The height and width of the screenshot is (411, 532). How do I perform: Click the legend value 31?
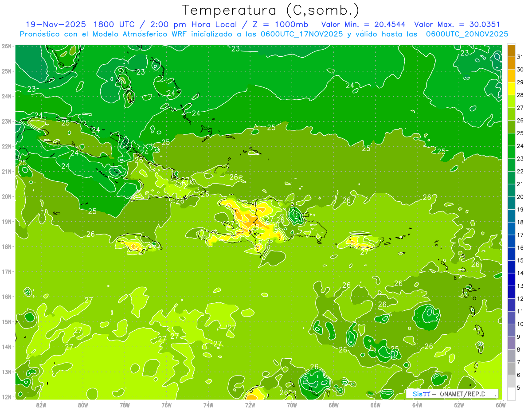pos(520,57)
